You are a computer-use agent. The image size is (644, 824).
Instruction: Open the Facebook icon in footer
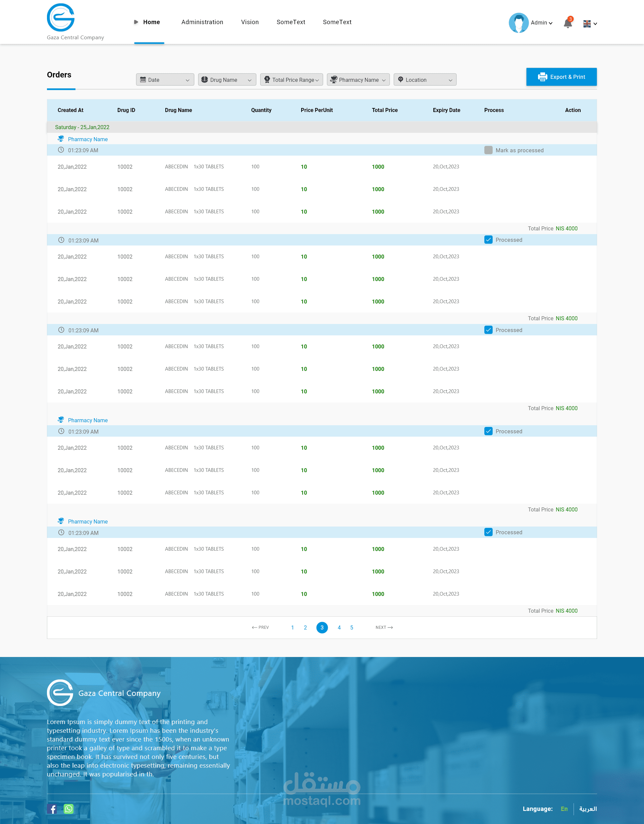coord(52,809)
